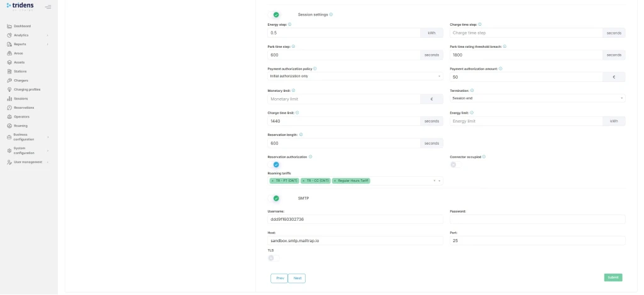
Task: Open the Payment authorization policy dropdown
Action: tap(355, 76)
